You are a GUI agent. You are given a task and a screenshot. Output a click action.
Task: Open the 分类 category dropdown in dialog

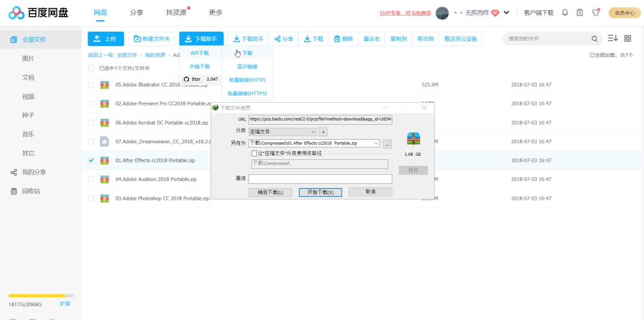click(x=283, y=132)
